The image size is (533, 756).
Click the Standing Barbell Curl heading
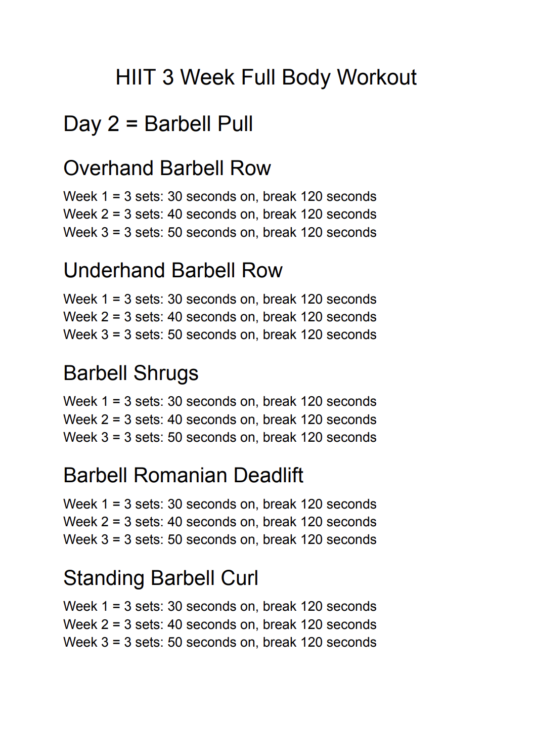click(x=160, y=578)
